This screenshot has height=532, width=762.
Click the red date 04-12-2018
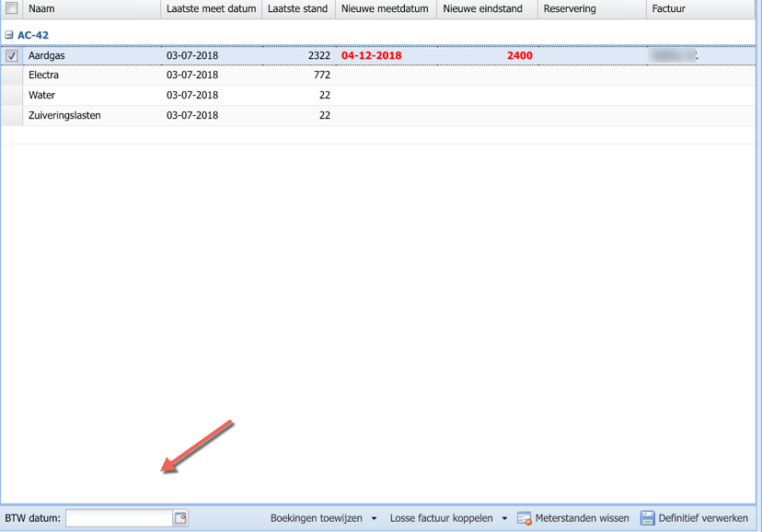pos(371,56)
